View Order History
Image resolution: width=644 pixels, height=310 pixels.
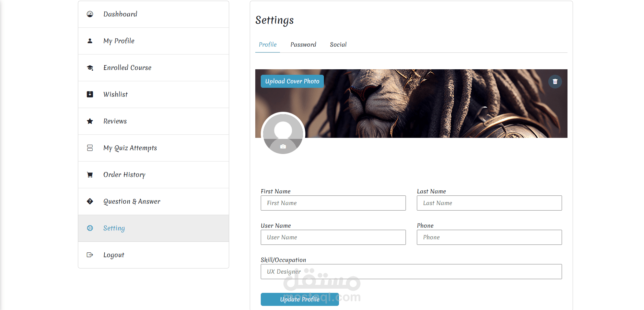click(153, 175)
